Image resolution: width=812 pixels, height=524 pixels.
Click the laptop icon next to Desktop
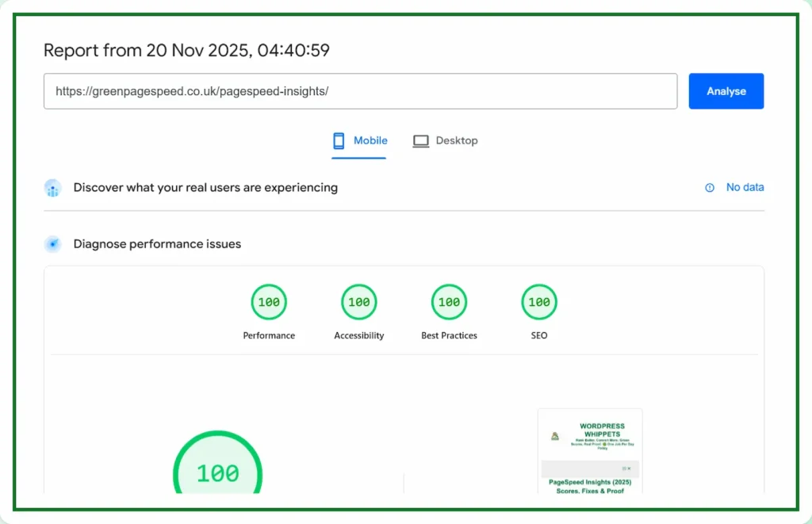point(419,140)
